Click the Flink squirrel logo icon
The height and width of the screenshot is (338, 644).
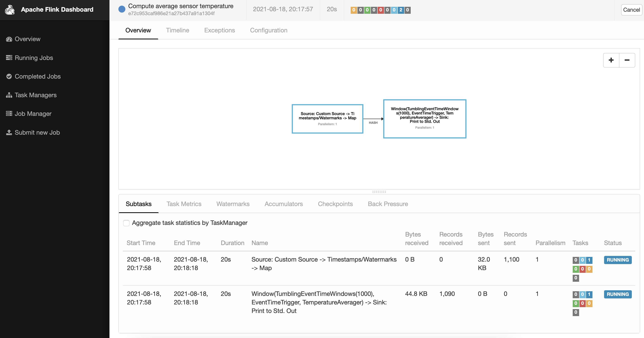pyautogui.click(x=10, y=10)
